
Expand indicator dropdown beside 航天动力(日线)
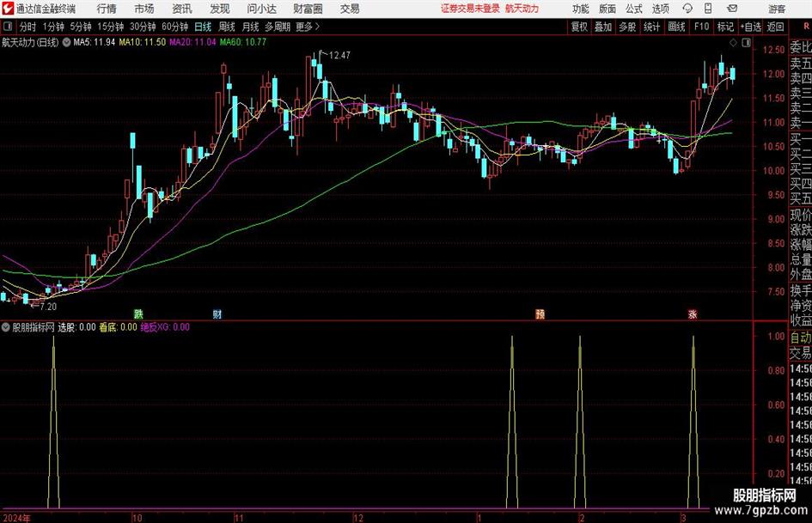(x=66, y=42)
